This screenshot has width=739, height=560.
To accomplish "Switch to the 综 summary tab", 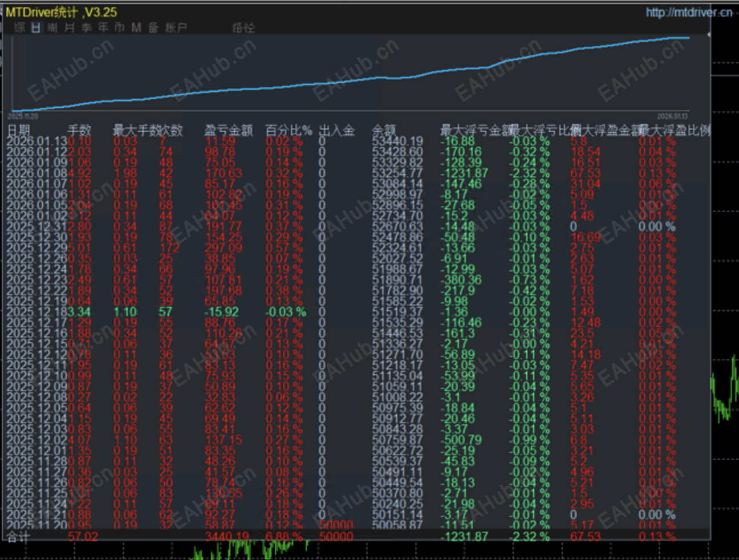I will 20,27.
